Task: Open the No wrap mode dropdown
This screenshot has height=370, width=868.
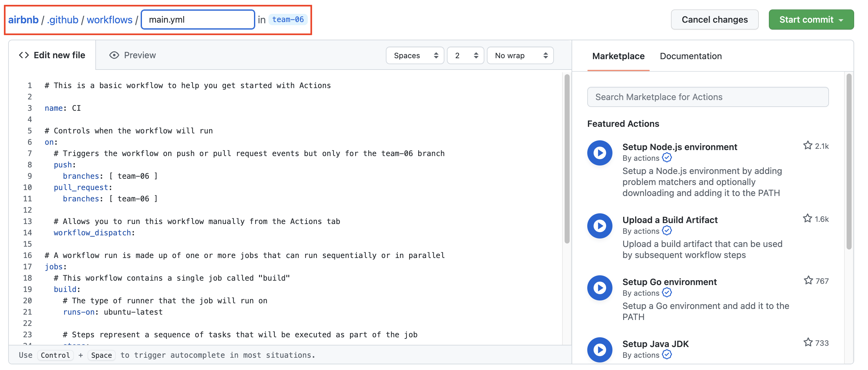Action: coord(520,56)
